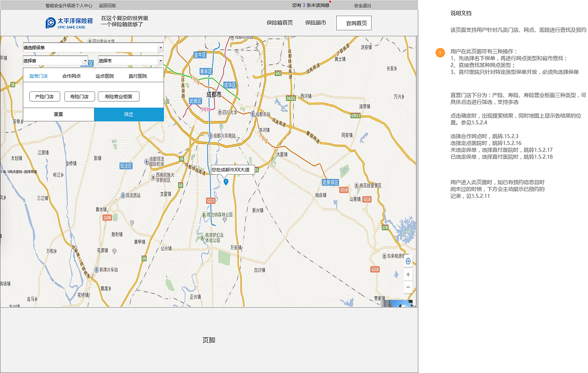This screenshot has width=588, height=373.
Task: Click the 说明文档 heading text
Action: [x=461, y=13]
